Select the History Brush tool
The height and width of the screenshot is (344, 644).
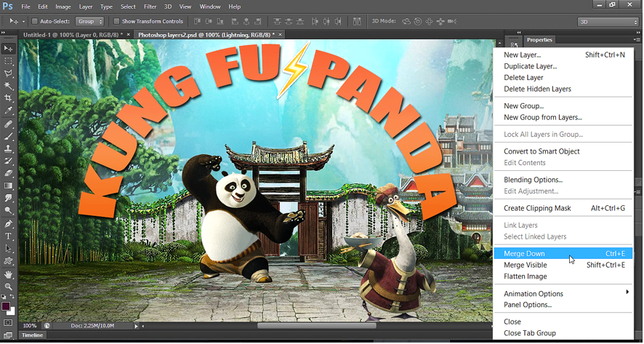click(8, 161)
